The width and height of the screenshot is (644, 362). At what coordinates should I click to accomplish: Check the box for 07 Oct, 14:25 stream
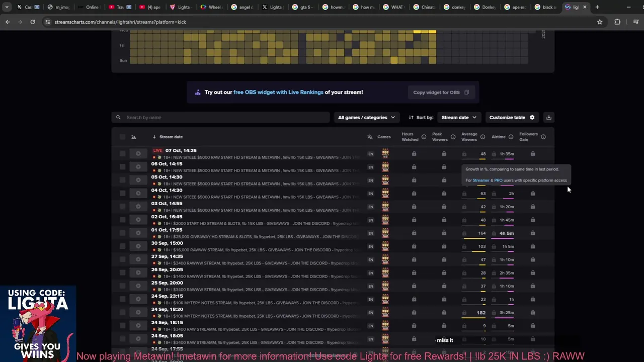(x=122, y=153)
